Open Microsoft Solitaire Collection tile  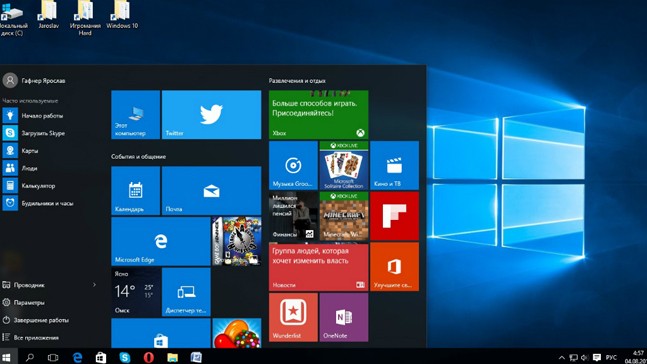[344, 165]
